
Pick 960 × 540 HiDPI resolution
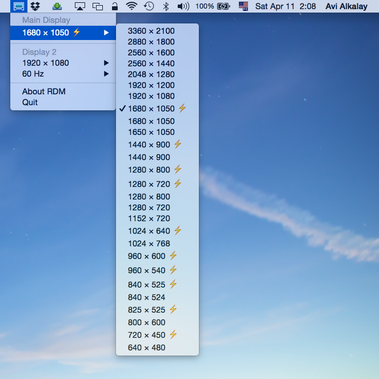pyautogui.click(x=157, y=270)
